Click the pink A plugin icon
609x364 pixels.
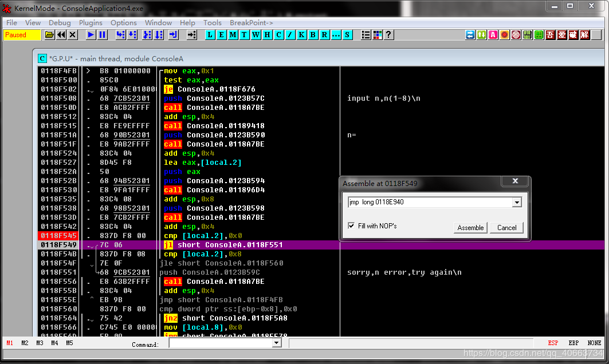(x=493, y=35)
